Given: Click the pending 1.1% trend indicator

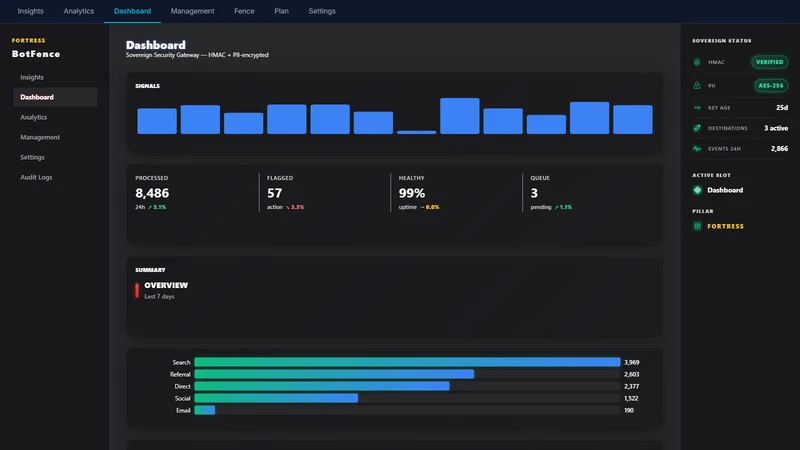Looking at the screenshot, I should [563, 207].
